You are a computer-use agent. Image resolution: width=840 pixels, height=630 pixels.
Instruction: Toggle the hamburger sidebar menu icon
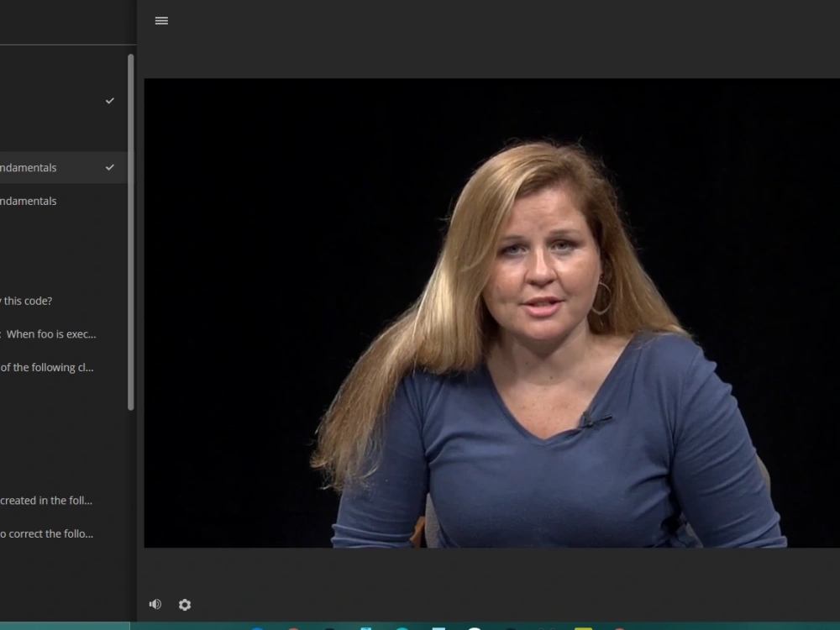(x=161, y=21)
